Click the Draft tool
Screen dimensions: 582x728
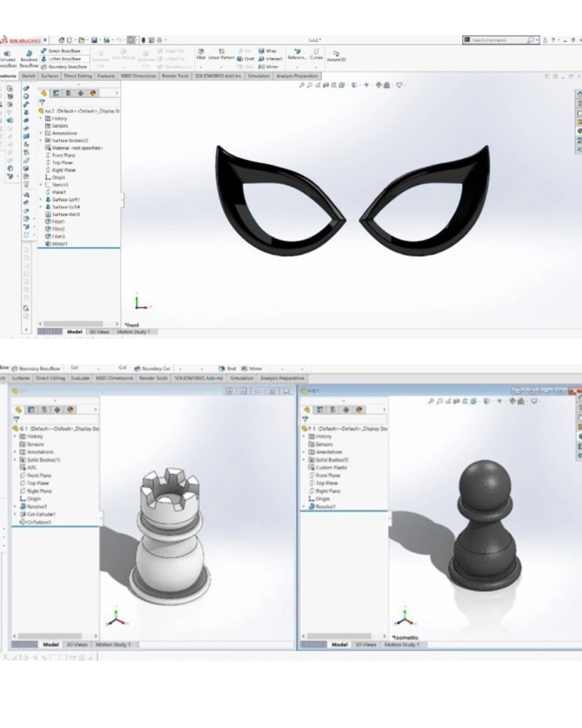(246, 59)
